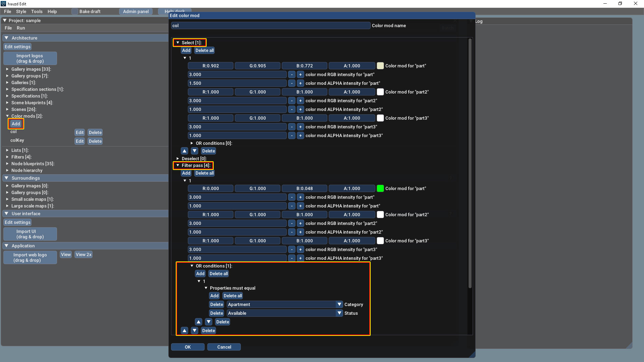The width and height of the screenshot is (644, 362).
Task: Click Edit button for colKey color mod
Action: point(79,141)
